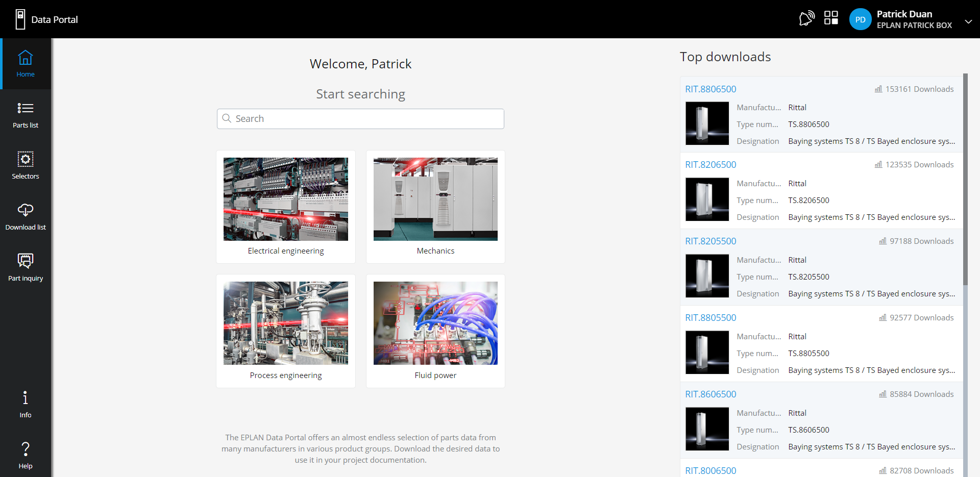Screen dimensions: 980x477
Task: Click the RIT.8205500 enclosure thumbnail
Action: pos(707,276)
